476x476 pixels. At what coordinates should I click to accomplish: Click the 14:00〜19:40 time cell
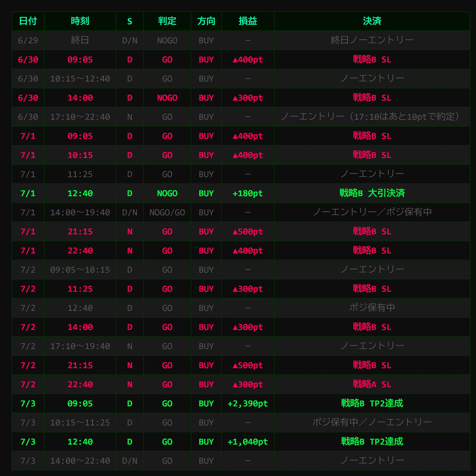coord(80,212)
